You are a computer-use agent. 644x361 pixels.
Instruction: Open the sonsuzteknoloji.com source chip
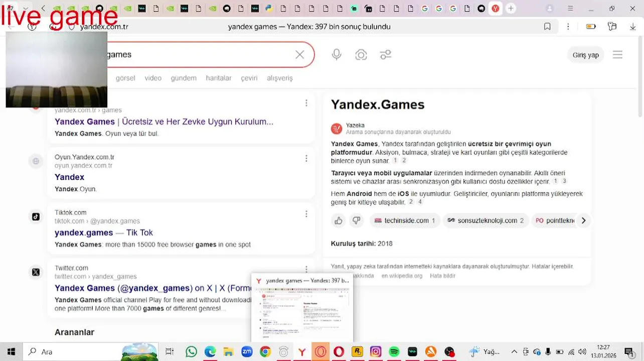tap(486, 221)
